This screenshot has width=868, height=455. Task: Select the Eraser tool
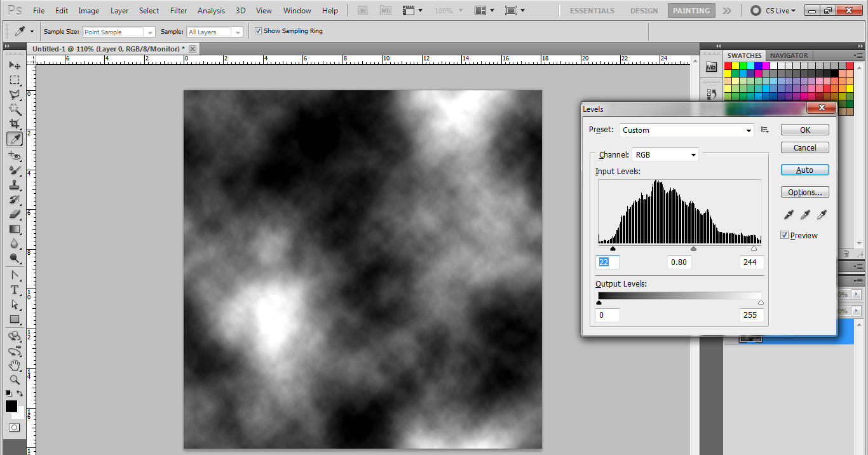click(14, 214)
